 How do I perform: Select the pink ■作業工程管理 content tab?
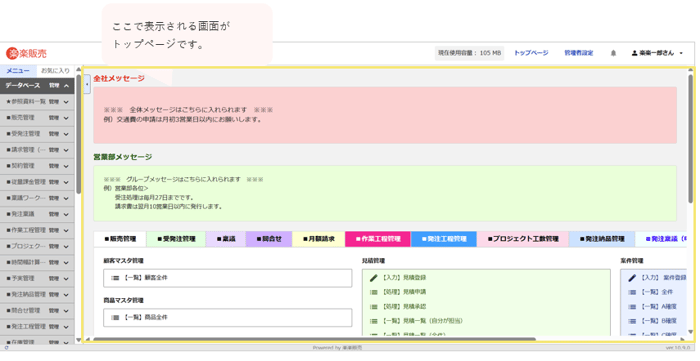378,239
